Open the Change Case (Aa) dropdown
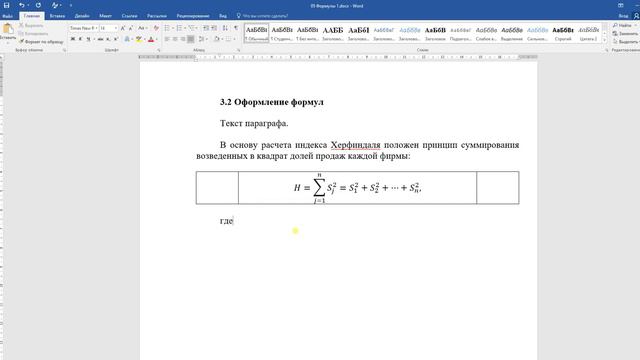Image resolution: width=640 pixels, height=360 pixels. click(x=142, y=28)
